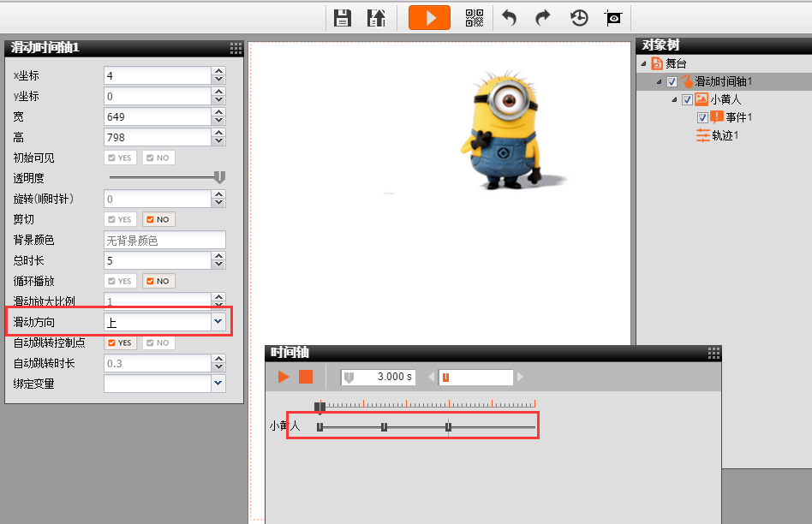Image resolution: width=812 pixels, height=524 pixels.
Task: Click the 舞台 stage document icon
Action: point(657,63)
